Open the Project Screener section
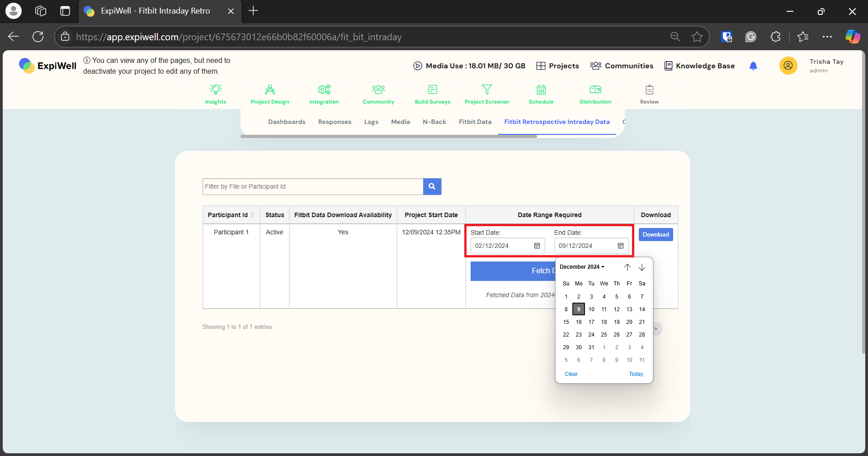Image resolution: width=868 pixels, height=456 pixels. (487, 95)
